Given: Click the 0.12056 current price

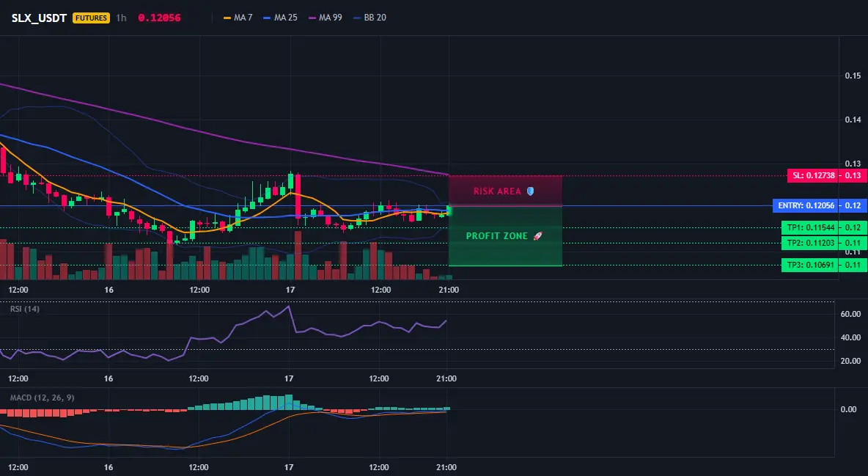Looking at the screenshot, I should pyautogui.click(x=159, y=18).
